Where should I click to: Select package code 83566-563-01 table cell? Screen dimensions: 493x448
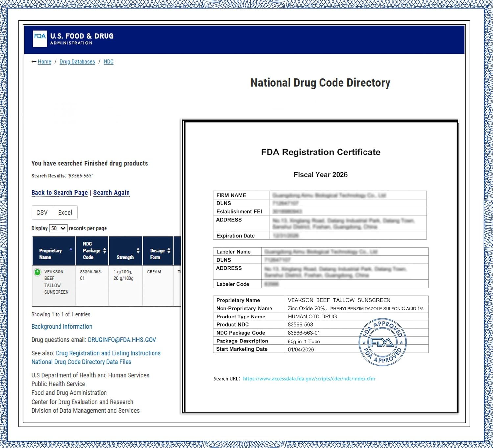click(92, 285)
